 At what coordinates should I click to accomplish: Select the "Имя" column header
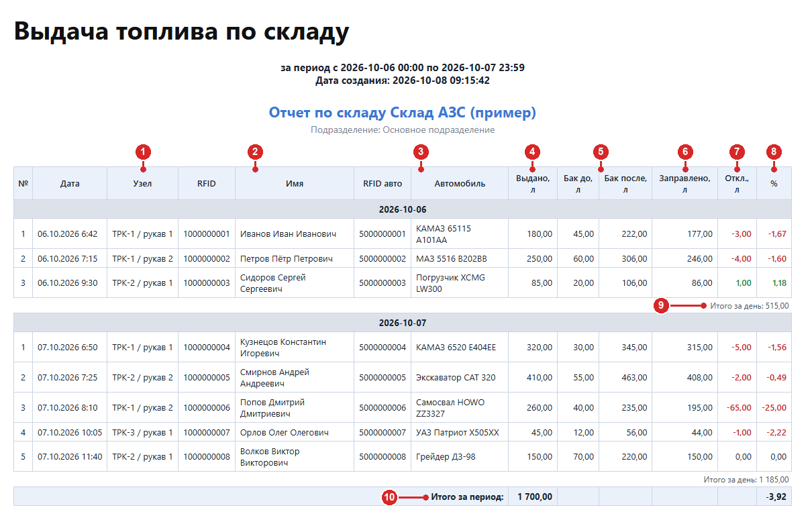coord(295,183)
